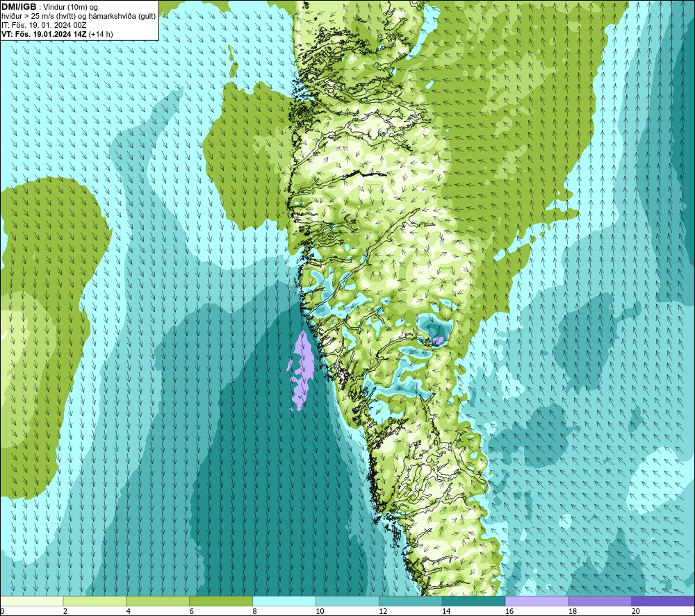Screen dimensions: 695x616
Task: Click the 'Vindur (10m) og' label
Action: [70, 8]
